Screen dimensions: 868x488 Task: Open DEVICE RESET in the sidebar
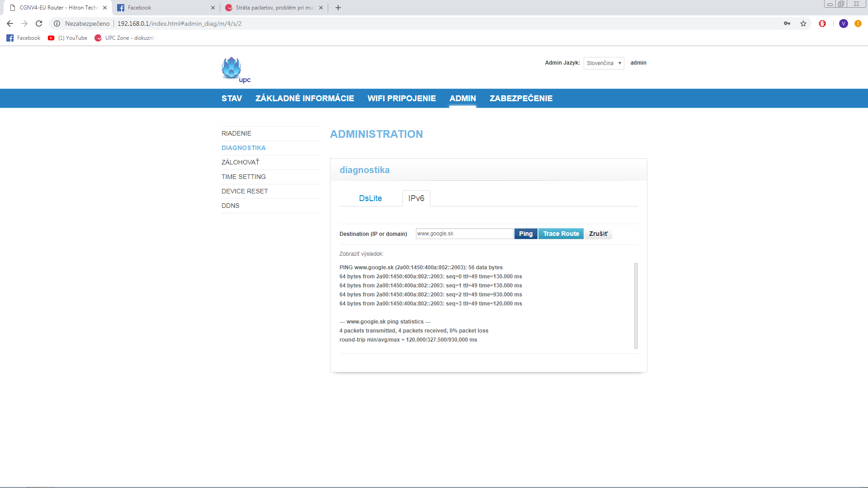(271, 191)
